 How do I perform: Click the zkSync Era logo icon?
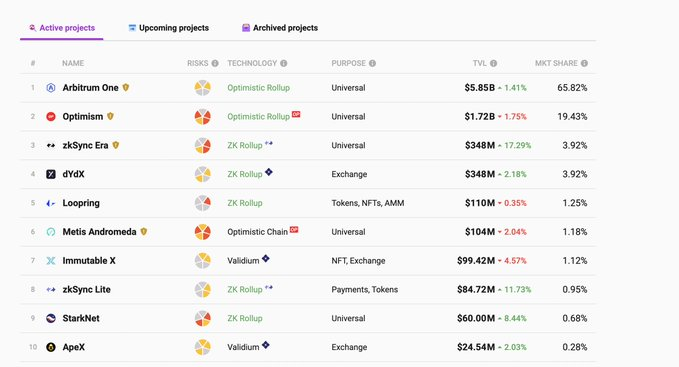(51, 145)
